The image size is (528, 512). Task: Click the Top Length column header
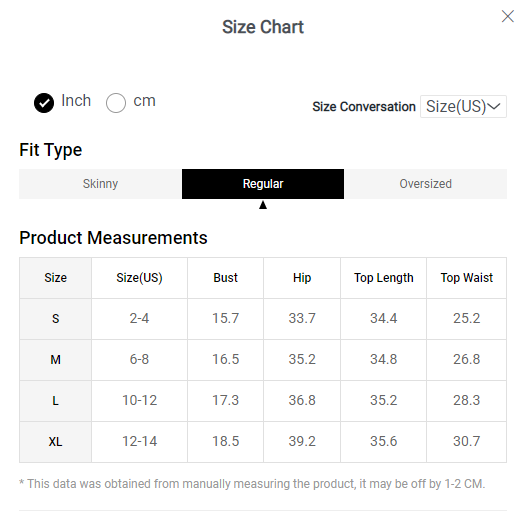coord(384,278)
